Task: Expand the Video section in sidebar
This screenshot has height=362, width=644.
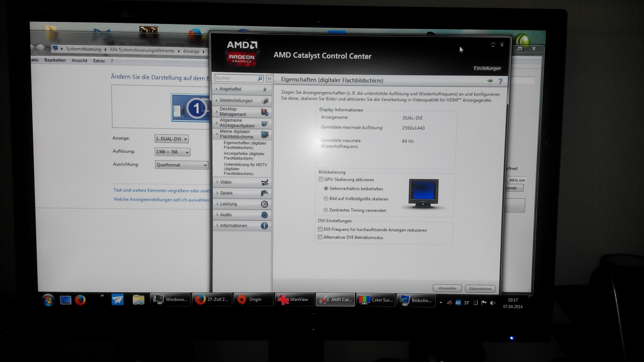Action: coord(226,182)
